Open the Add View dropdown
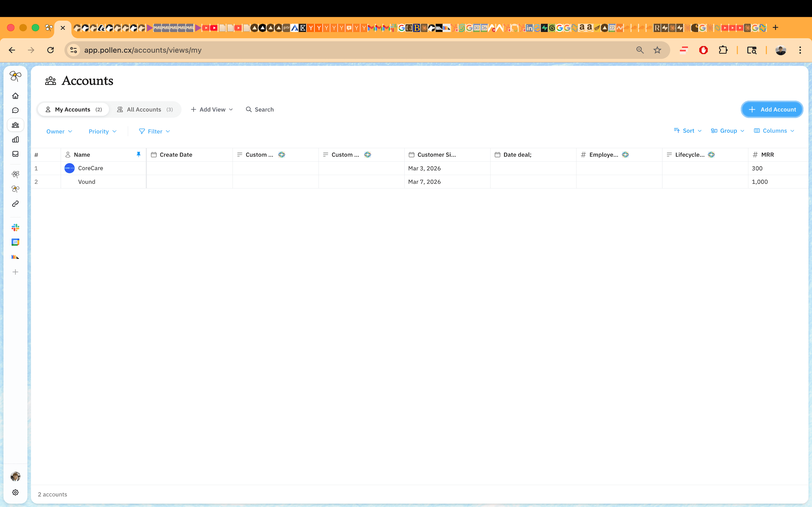The width and height of the screenshot is (812, 507). pos(212,110)
